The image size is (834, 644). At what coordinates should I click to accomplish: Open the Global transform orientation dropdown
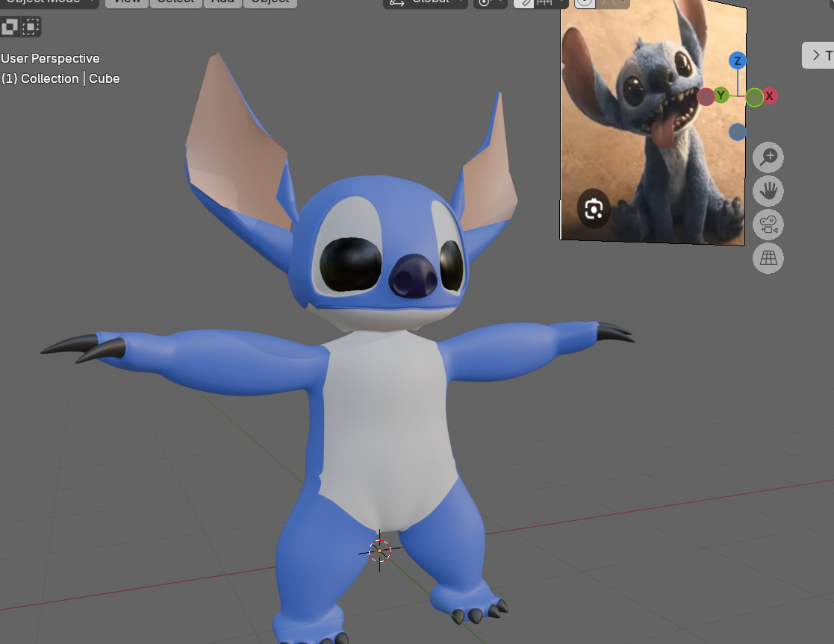[x=425, y=3]
